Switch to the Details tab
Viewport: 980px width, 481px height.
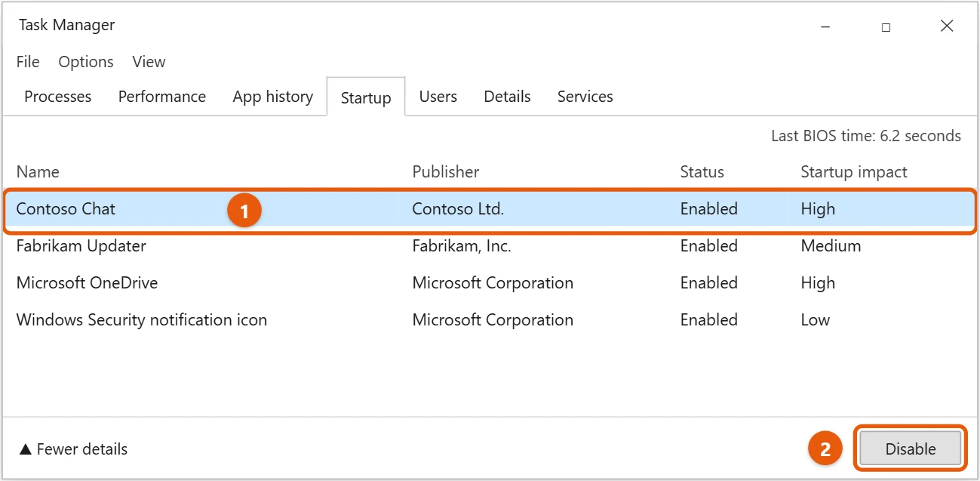pyautogui.click(x=507, y=97)
